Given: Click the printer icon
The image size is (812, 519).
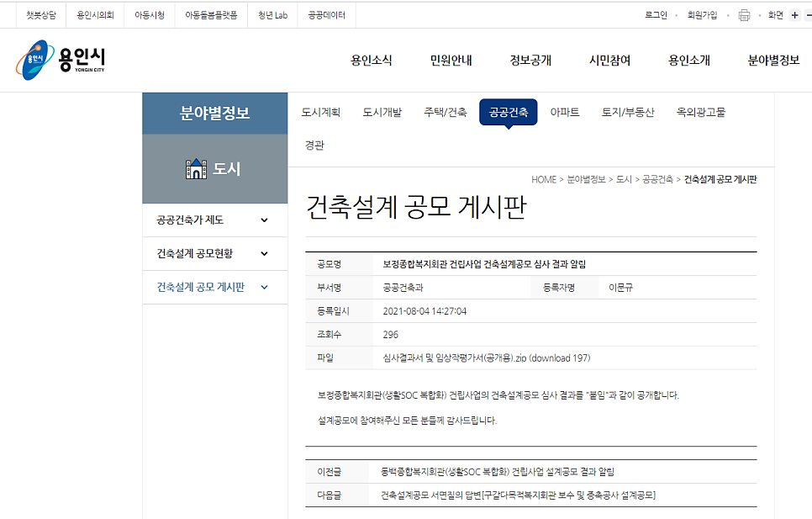Looking at the screenshot, I should [x=744, y=15].
